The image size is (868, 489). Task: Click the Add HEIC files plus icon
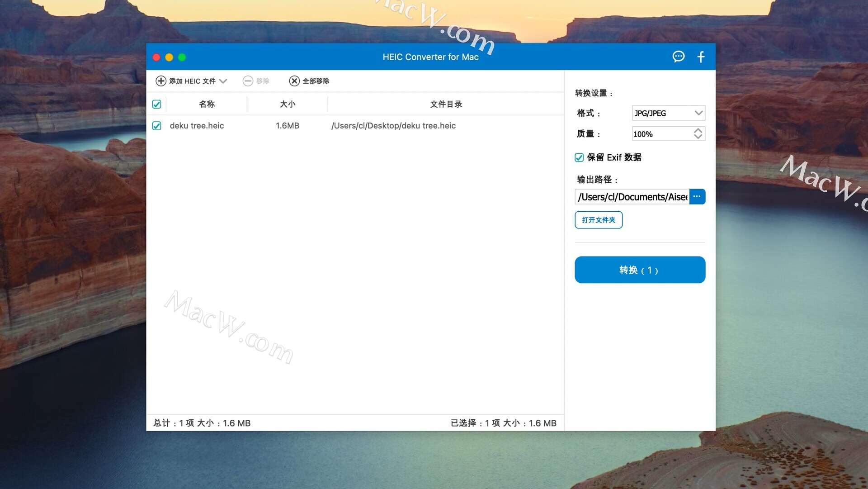pos(161,81)
